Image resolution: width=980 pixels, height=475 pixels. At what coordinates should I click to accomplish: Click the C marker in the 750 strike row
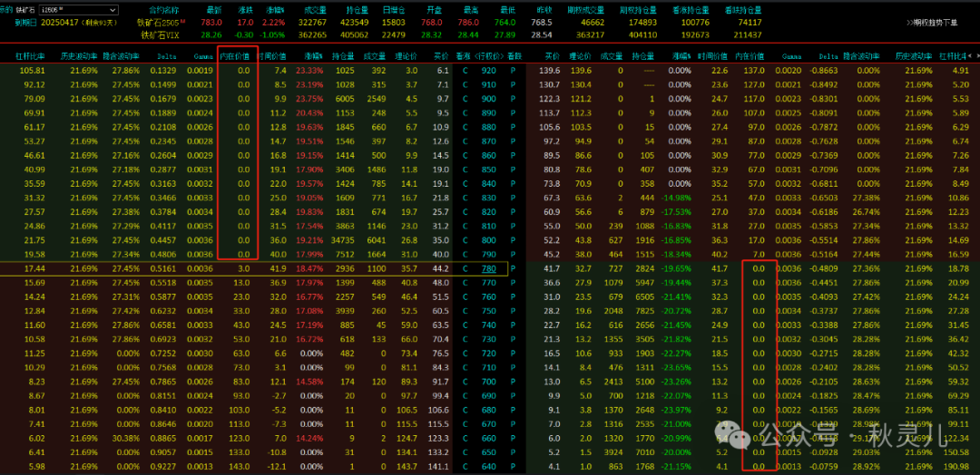465,311
